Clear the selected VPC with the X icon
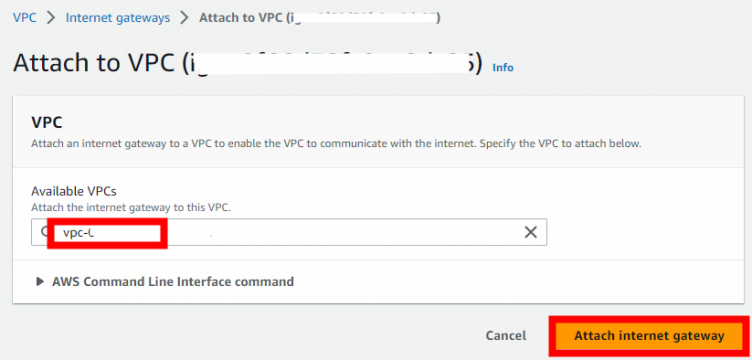752x360 pixels. [530, 232]
